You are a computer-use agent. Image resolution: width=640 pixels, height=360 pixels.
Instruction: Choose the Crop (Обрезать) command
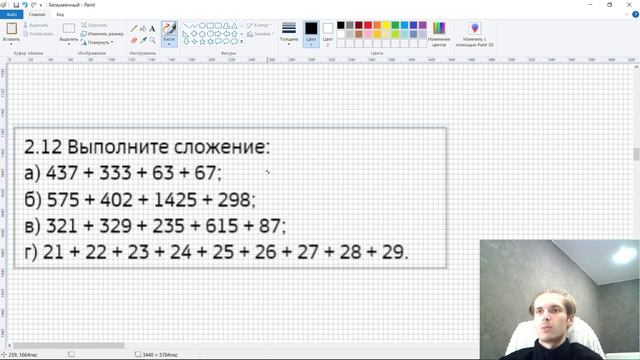pyautogui.click(x=94, y=25)
